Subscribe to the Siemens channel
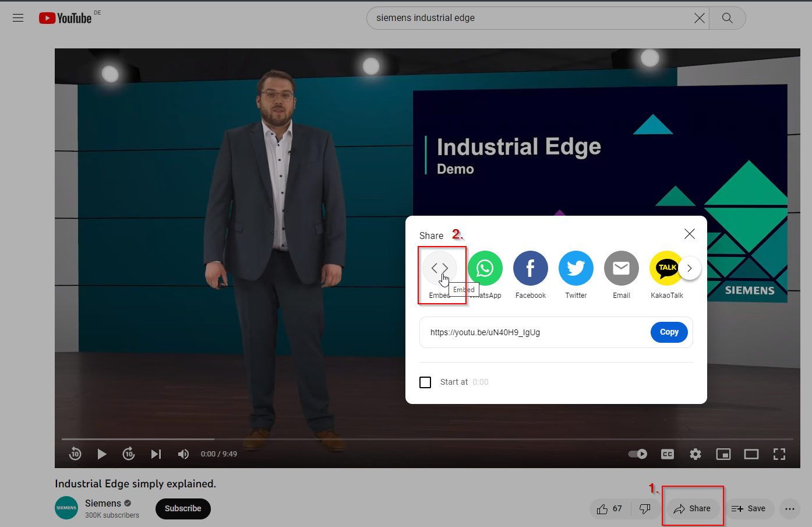812x527 pixels. pyautogui.click(x=183, y=508)
